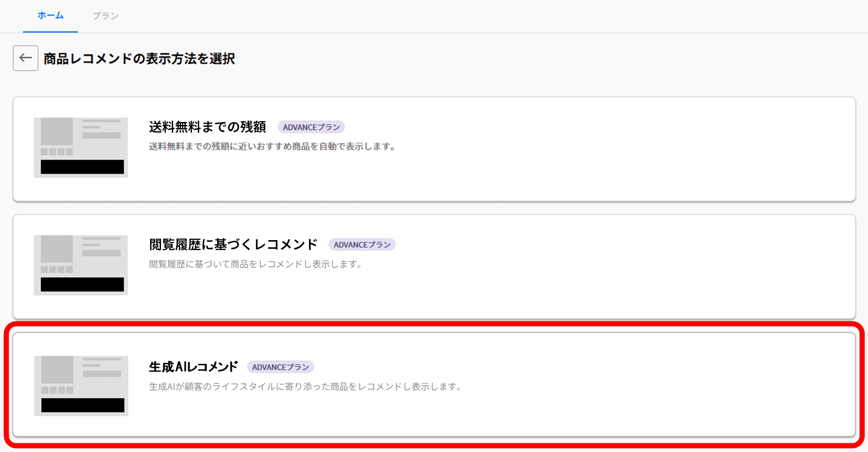The height and width of the screenshot is (452, 868).
Task: Click the 閲覧履歴に基づいて商品をレコメンド description text
Action: click(x=256, y=264)
